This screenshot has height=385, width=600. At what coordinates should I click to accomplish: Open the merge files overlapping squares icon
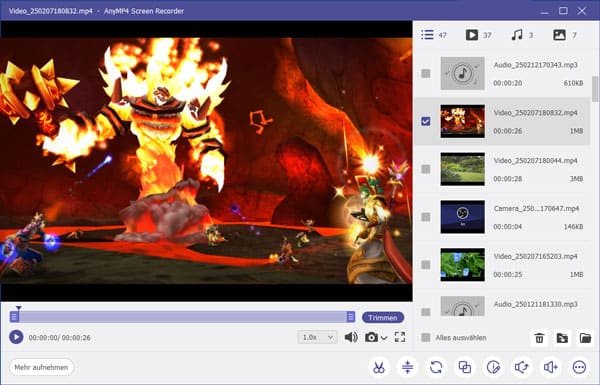pyautogui.click(x=465, y=367)
